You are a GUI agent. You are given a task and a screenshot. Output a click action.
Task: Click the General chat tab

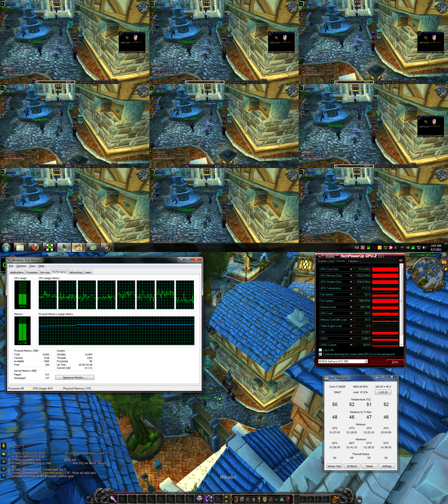pyautogui.click(x=16, y=447)
